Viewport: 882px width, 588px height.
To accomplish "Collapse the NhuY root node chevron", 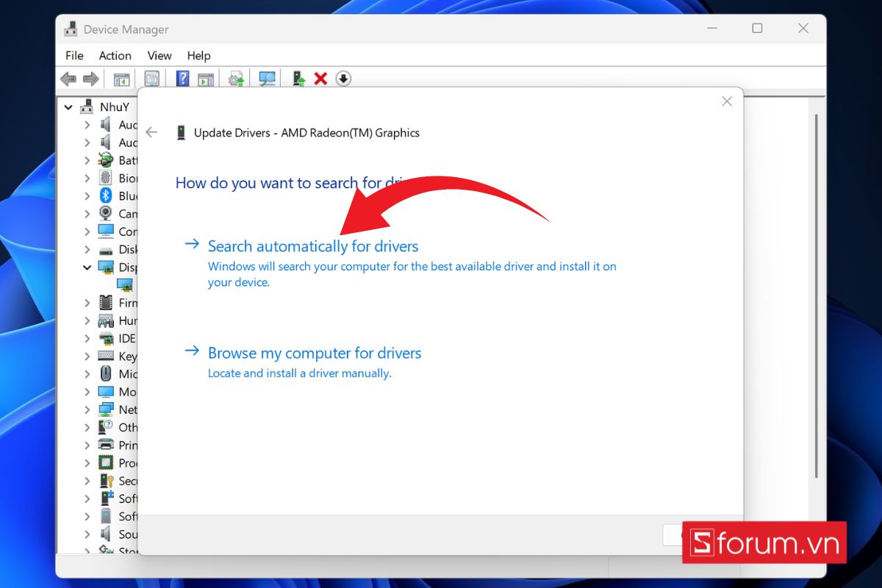I will (68, 107).
